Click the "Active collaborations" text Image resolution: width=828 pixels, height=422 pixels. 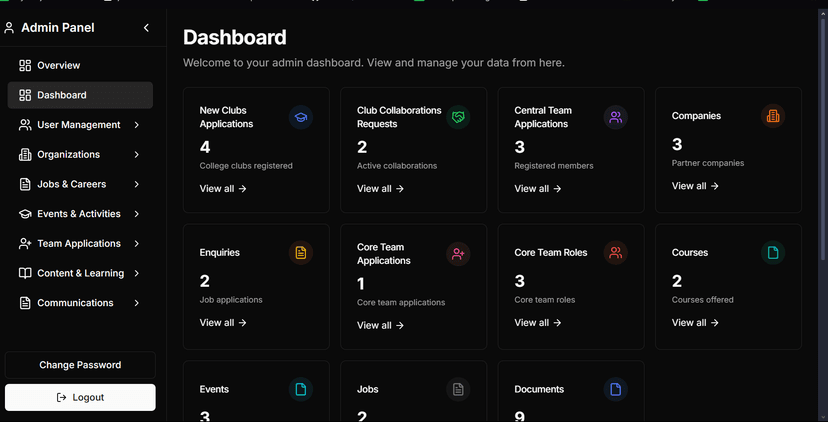point(397,166)
